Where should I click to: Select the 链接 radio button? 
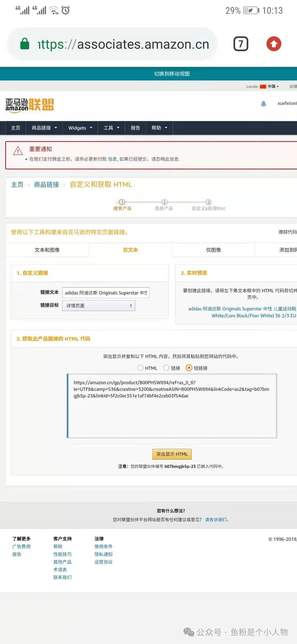point(166,368)
